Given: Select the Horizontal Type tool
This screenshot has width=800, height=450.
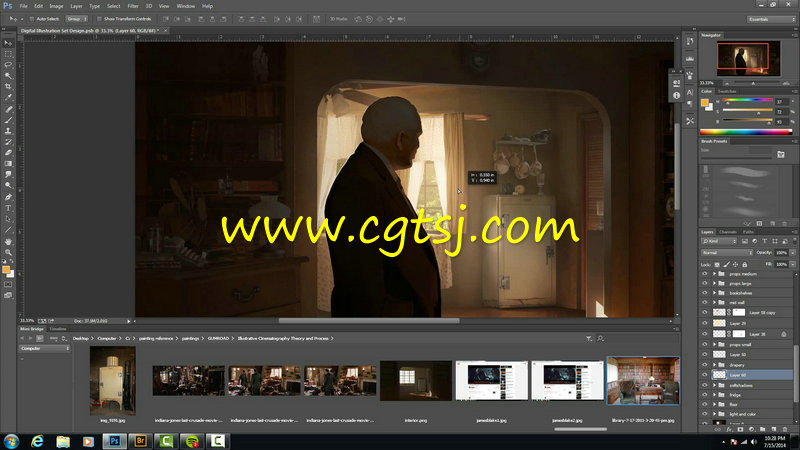Looking at the screenshot, I should point(8,208).
